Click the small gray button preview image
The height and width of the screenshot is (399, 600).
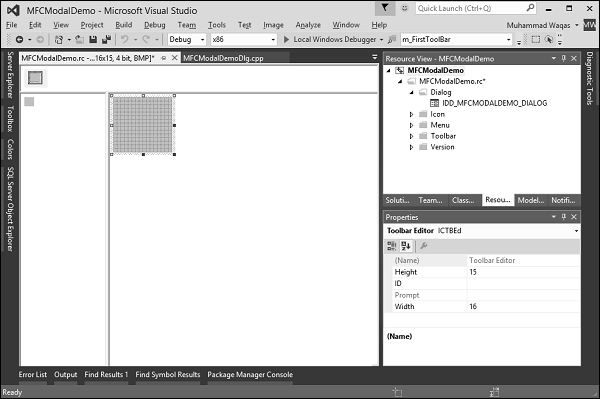click(x=29, y=102)
